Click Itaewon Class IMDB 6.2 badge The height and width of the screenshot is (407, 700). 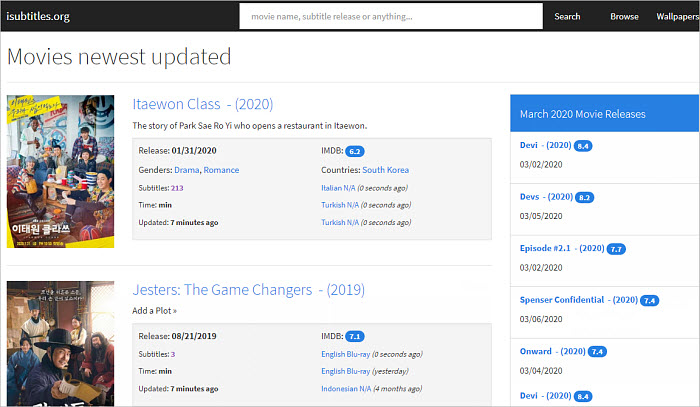(354, 151)
